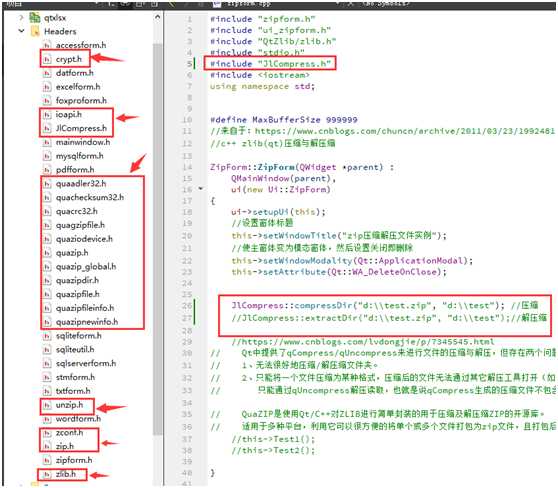
Task: Open datform.h header file
Action: pos(75,73)
